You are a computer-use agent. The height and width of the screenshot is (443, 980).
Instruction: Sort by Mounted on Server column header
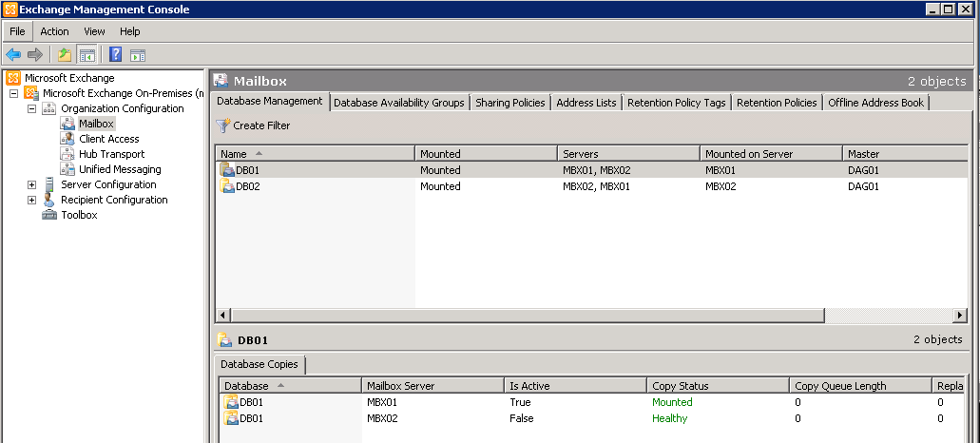[749, 153]
